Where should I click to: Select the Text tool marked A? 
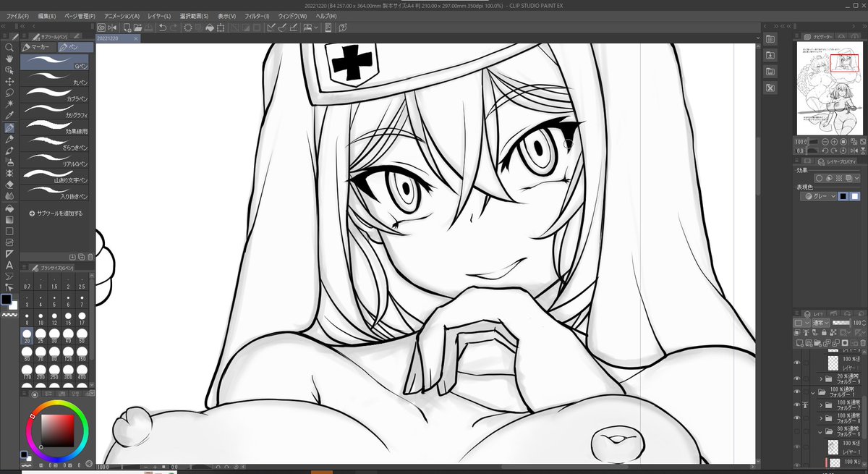9,265
